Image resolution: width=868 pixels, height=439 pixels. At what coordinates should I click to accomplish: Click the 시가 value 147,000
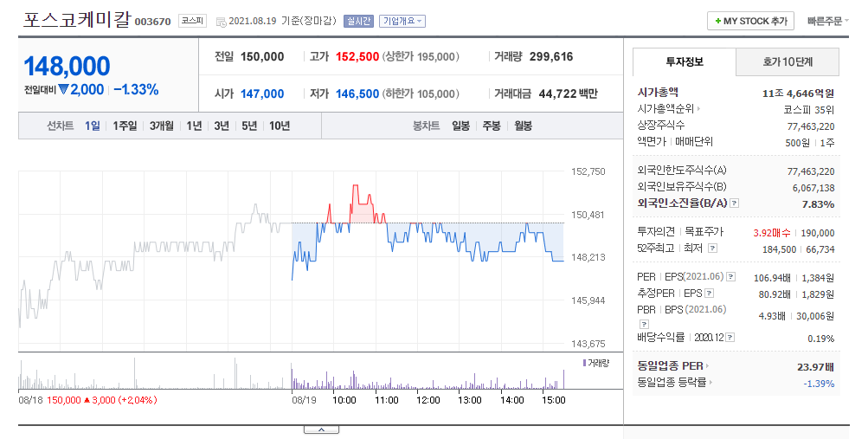pos(262,94)
